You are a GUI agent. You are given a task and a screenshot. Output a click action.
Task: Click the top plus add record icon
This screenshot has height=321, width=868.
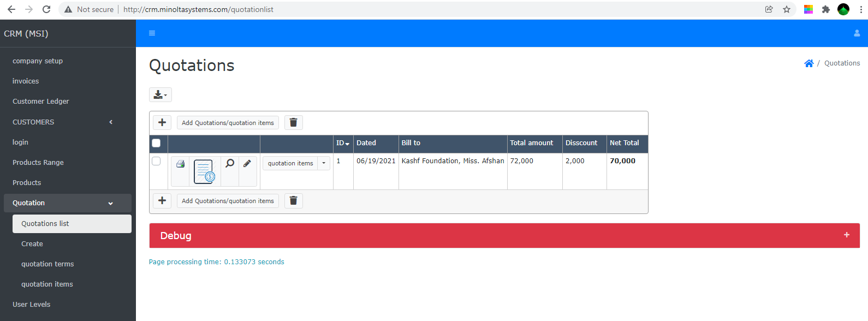point(162,122)
